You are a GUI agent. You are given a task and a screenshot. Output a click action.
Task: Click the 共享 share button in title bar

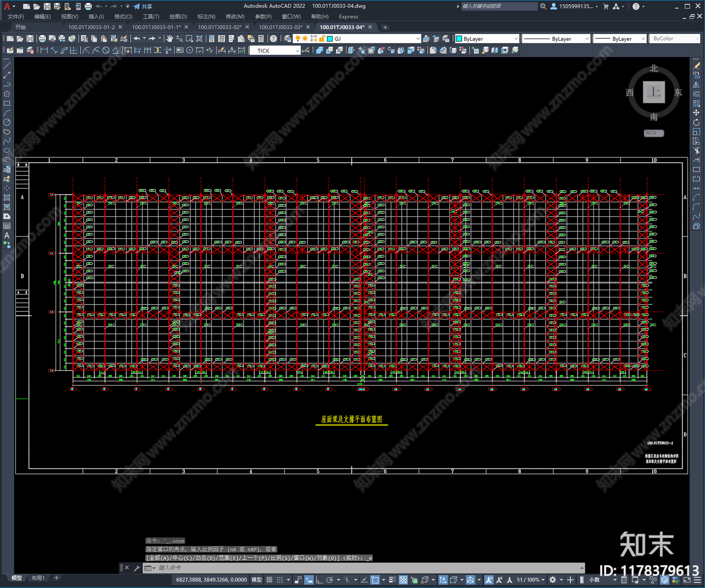pyautogui.click(x=143, y=6)
